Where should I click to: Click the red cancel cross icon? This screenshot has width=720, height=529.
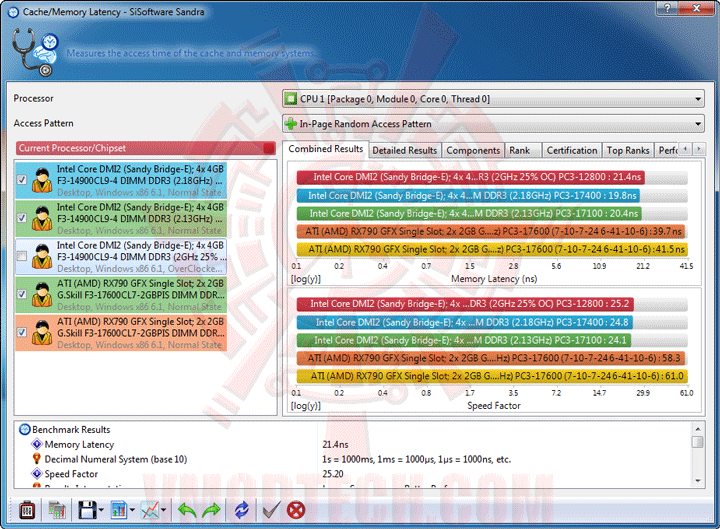pos(296,510)
